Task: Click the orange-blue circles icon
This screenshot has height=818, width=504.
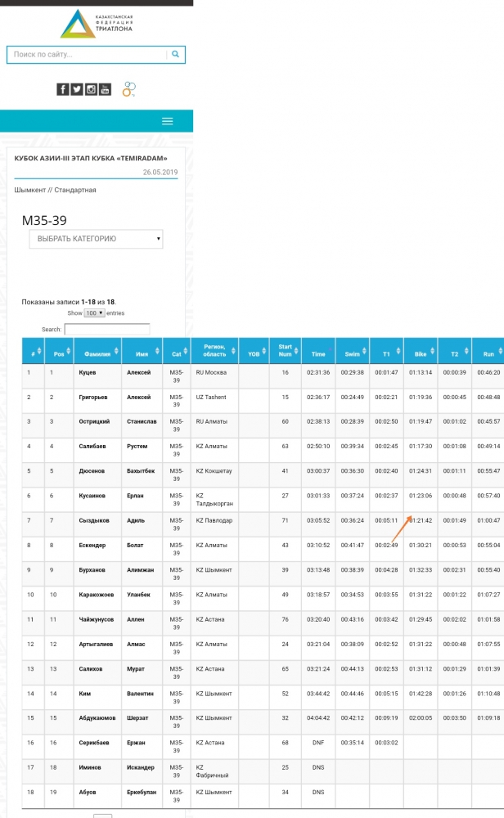Action: tap(128, 90)
